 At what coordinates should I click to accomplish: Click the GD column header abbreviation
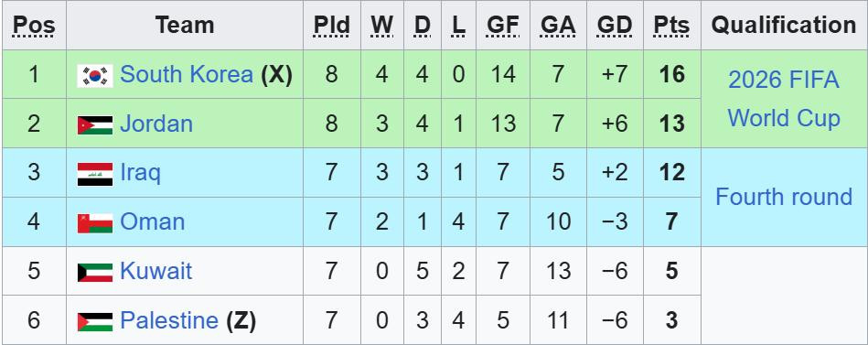coord(615,26)
